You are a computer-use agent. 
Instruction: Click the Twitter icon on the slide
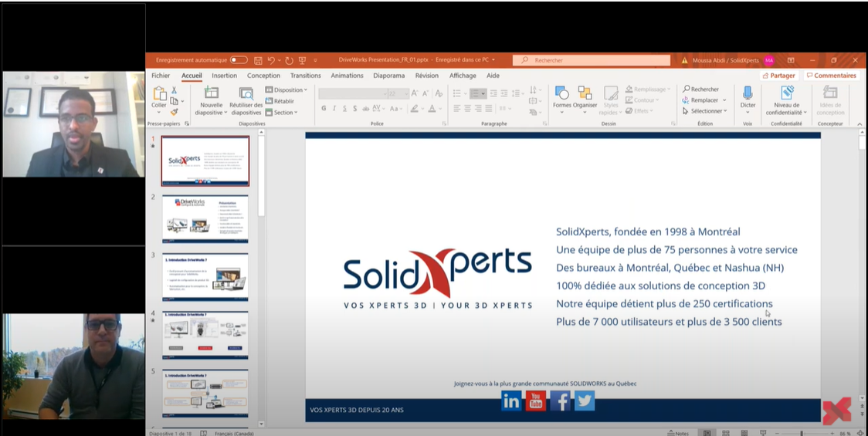click(585, 401)
